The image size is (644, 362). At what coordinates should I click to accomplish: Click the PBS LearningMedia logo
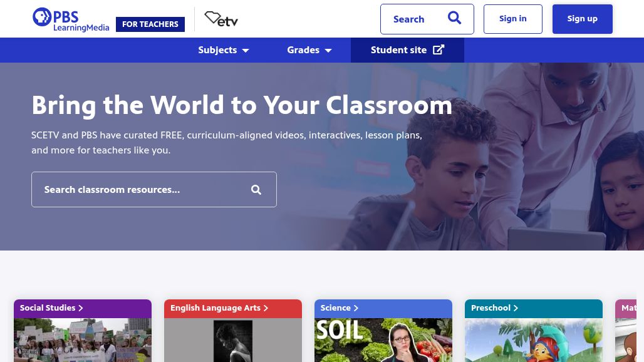coord(71,19)
